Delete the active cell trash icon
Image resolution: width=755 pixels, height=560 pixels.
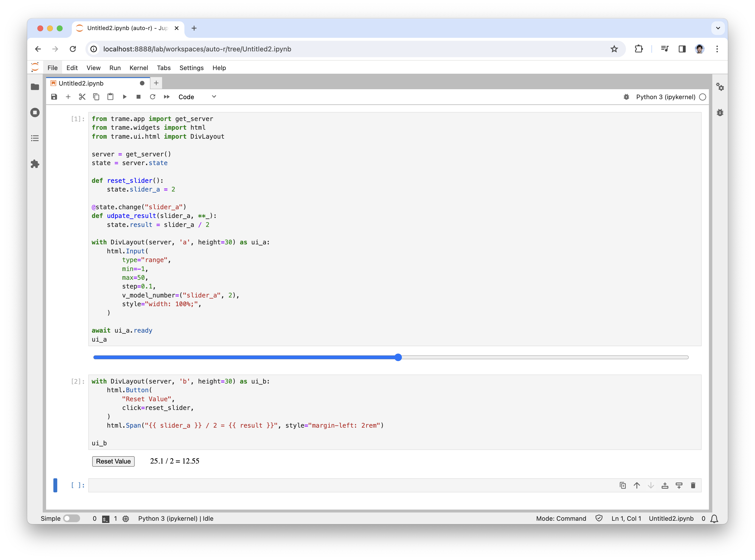pyautogui.click(x=693, y=485)
